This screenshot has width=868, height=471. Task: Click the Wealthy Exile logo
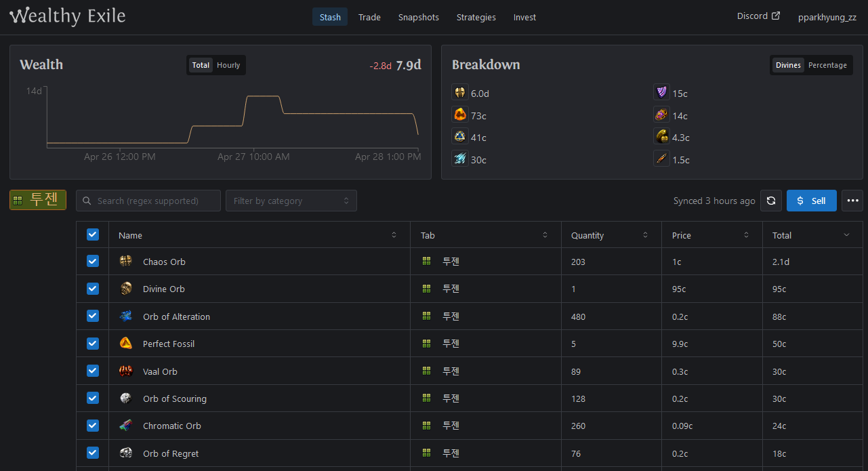[68, 16]
